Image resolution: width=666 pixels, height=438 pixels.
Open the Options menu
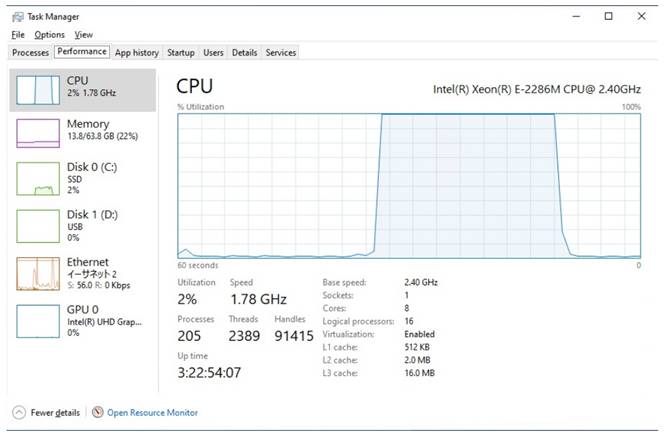coord(50,35)
